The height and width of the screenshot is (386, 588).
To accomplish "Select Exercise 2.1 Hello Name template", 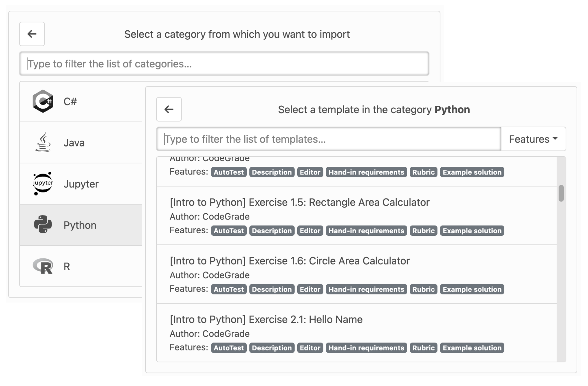I will click(x=266, y=319).
